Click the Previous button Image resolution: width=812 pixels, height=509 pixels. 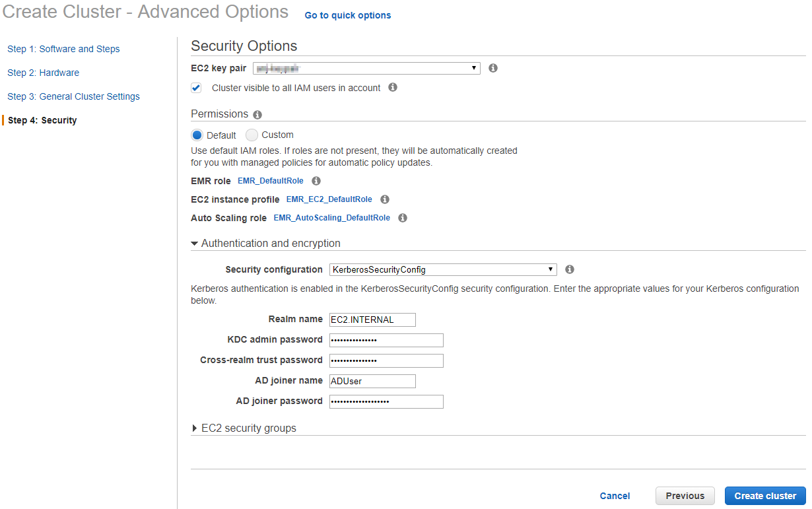coord(685,496)
